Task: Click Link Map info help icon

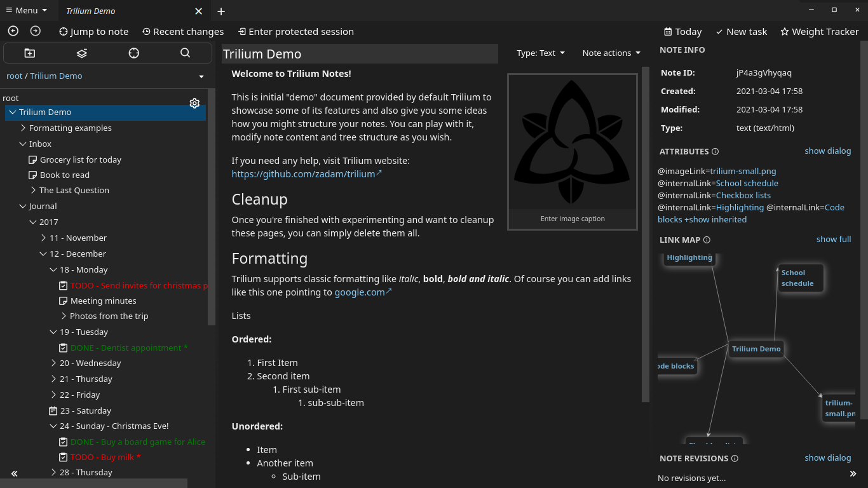Action: 707,240
